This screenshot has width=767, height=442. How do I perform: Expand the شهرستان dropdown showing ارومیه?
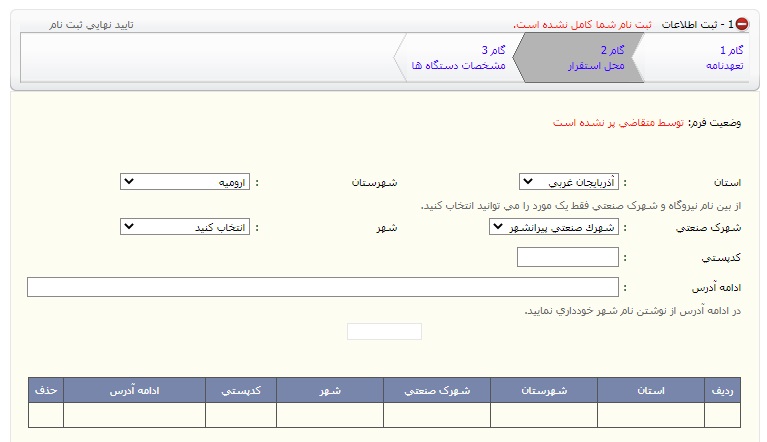[184, 182]
